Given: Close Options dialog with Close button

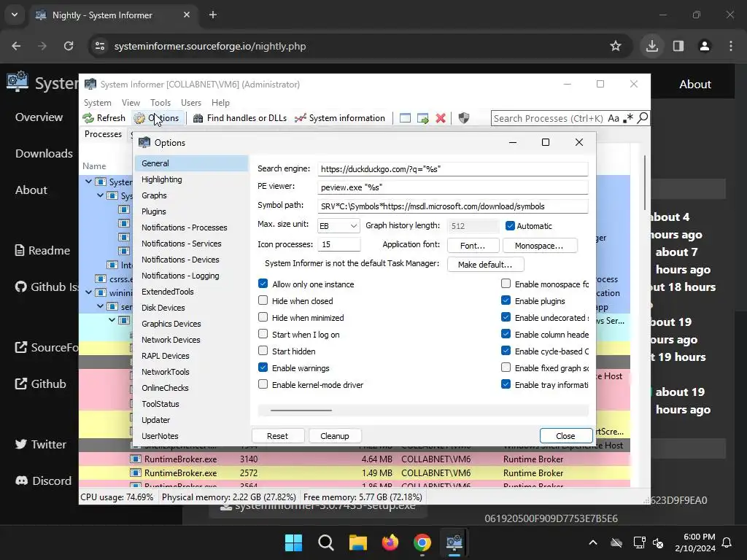Looking at the screenshot, I should click(x=565, y=436).
